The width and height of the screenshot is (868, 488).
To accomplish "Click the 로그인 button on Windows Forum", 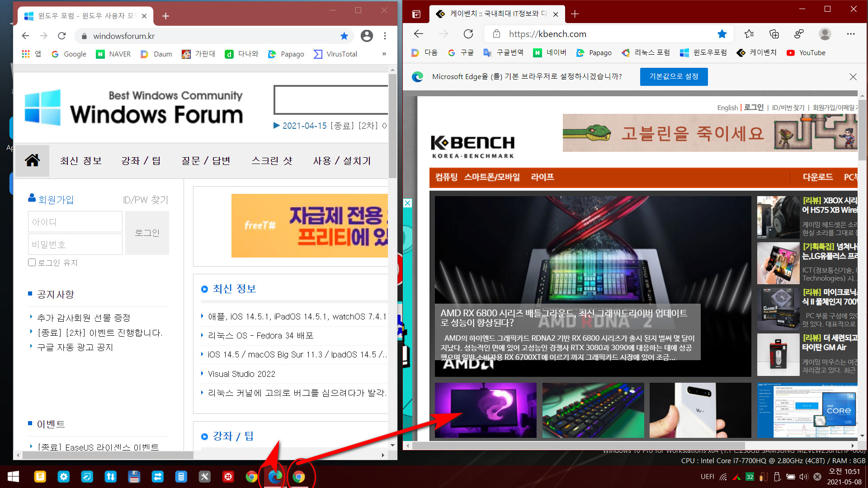I will pos(147,233).
